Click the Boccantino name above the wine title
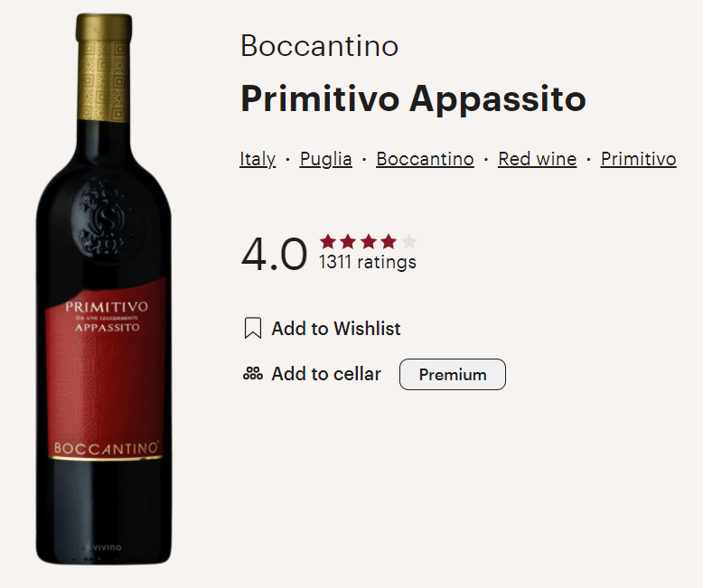Viewport: 703px width, 588px height. (x=319, y=46)
